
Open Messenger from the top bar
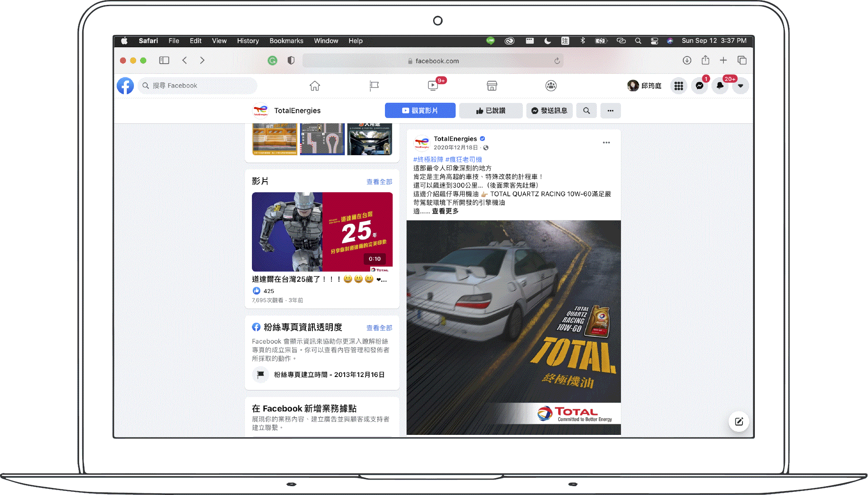tap(699, 85)
